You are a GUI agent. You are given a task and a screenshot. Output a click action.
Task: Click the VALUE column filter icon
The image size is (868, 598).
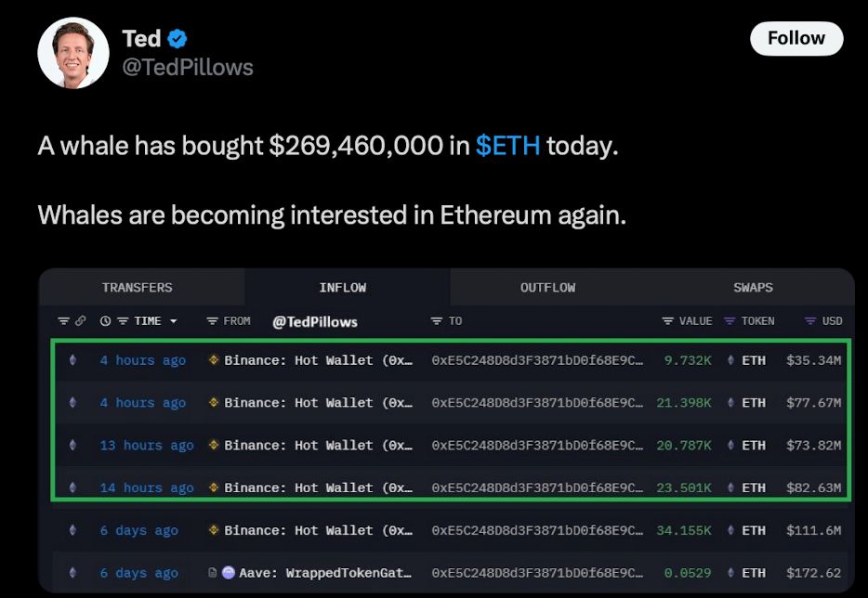tap(666, 320)
